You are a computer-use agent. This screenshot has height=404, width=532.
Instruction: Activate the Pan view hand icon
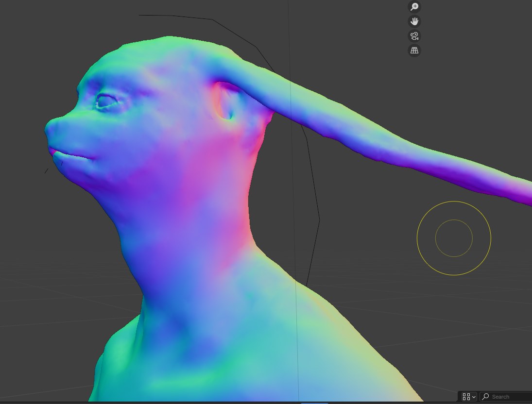[x=414, y=21]
